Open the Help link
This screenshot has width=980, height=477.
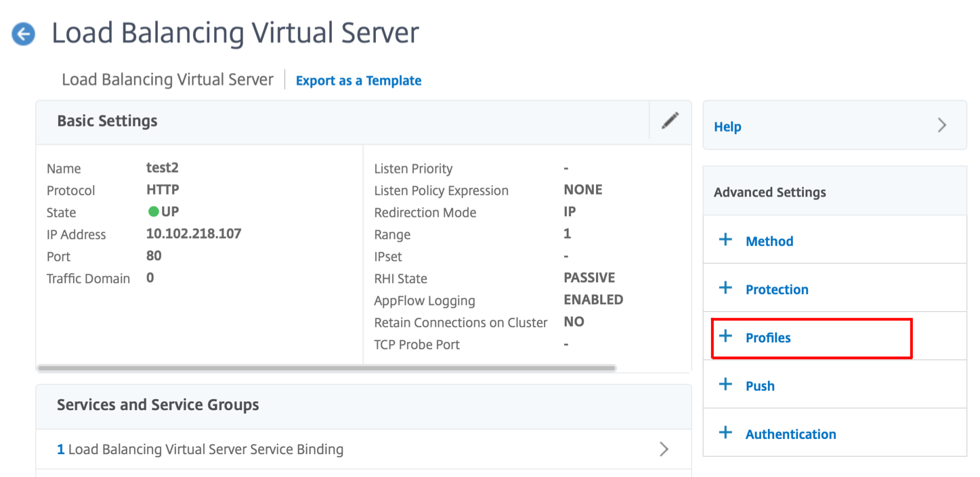[x=727, y=127]
